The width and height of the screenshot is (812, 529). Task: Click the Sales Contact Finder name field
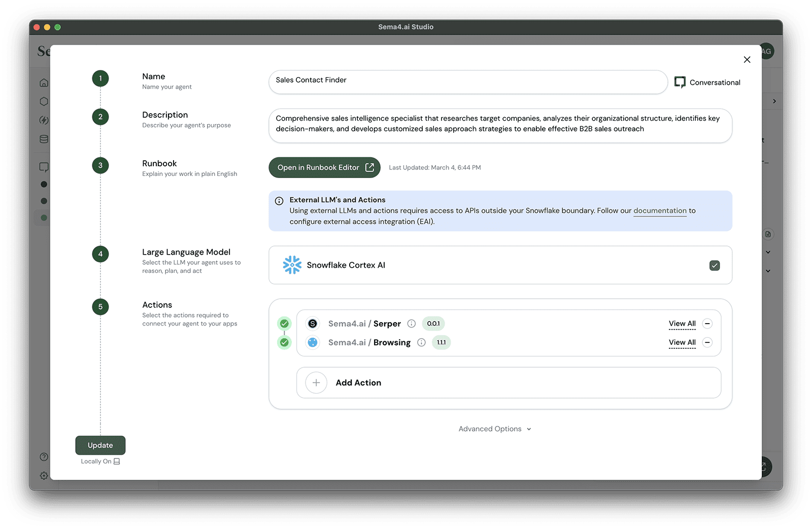pos(467,82)
